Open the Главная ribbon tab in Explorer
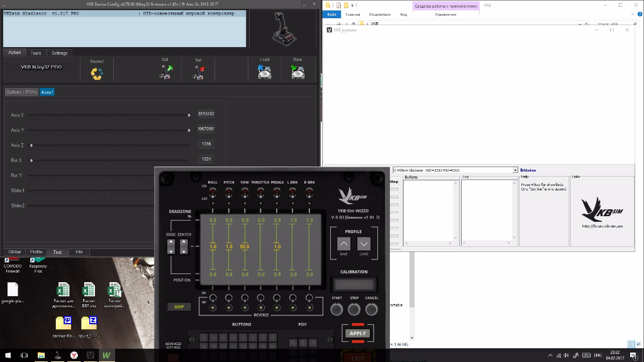The image size is (644, 362). (x=353, y=14)
